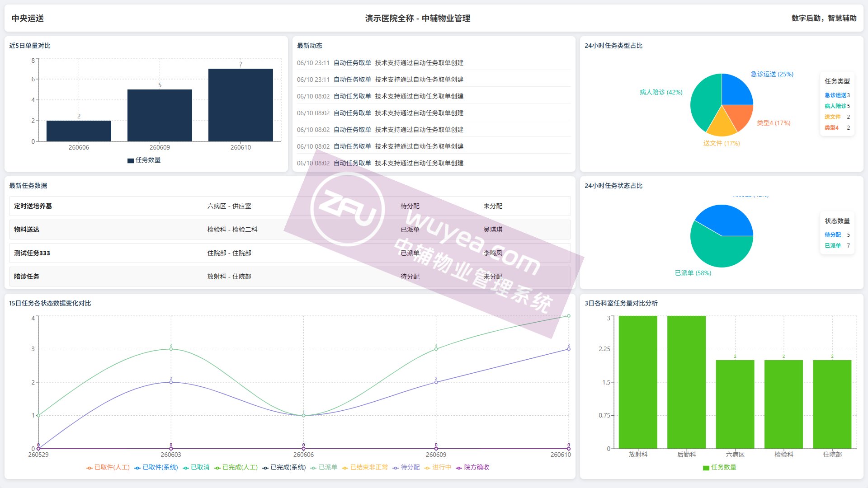The width and height of the screenshot is (868, 488).
Task: Click the 260609 bar in 近5日单量对比
Action: (x=160, y=115)
